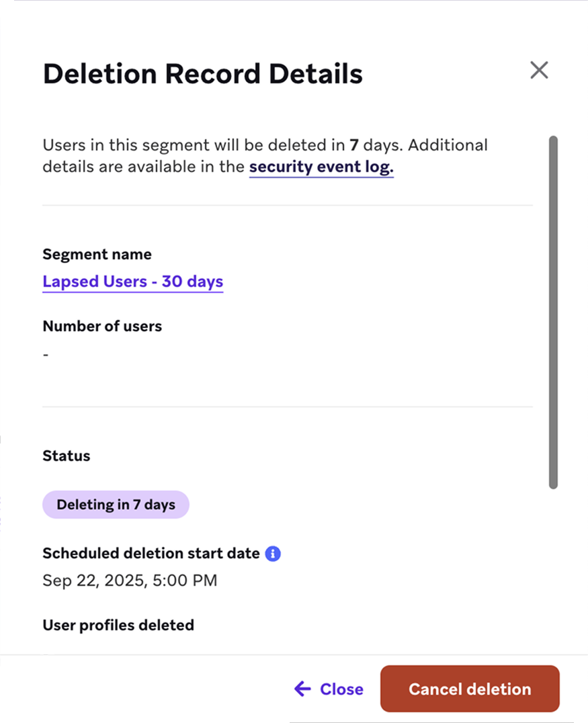
Task: Click the red Cancel deletion button
Action: point(470,689)
